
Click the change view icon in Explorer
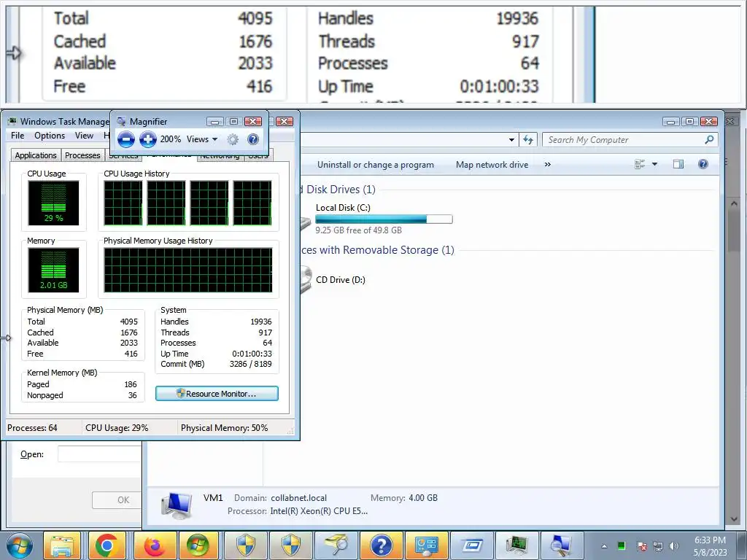pos(640,164)
